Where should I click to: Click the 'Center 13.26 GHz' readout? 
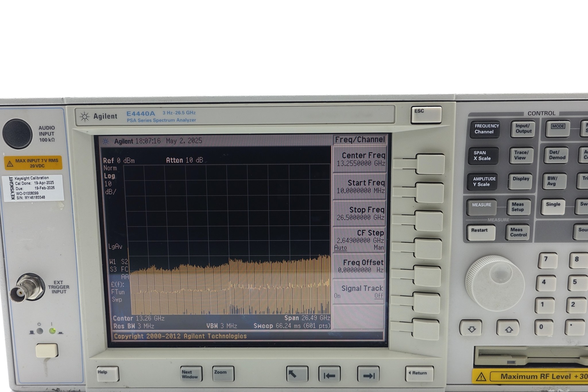pyautogui.click(x=139, y=318)
